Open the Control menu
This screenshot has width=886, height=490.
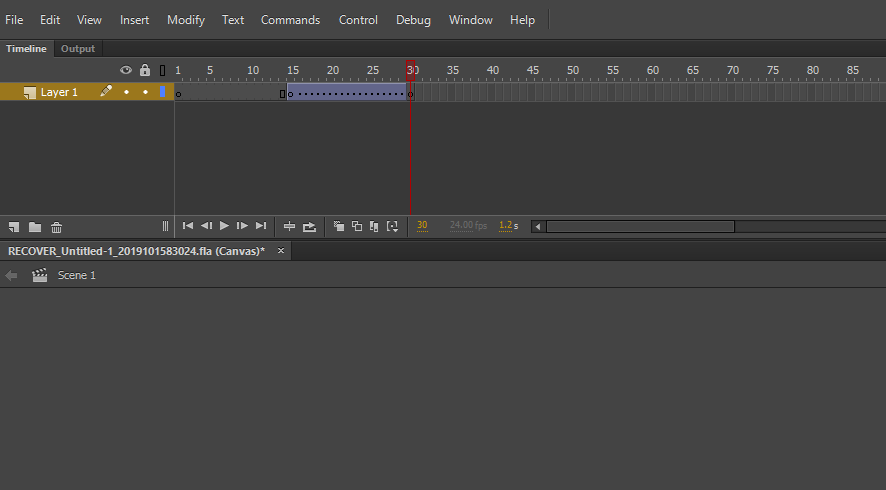358,20
